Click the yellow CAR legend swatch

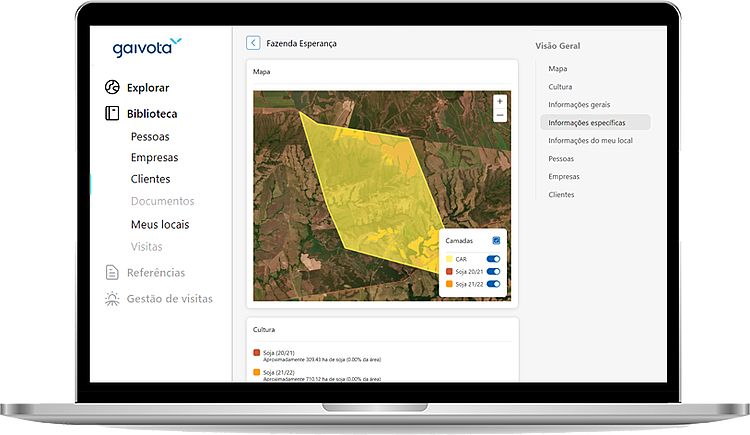pyautogui.click(x=449, y=259)
